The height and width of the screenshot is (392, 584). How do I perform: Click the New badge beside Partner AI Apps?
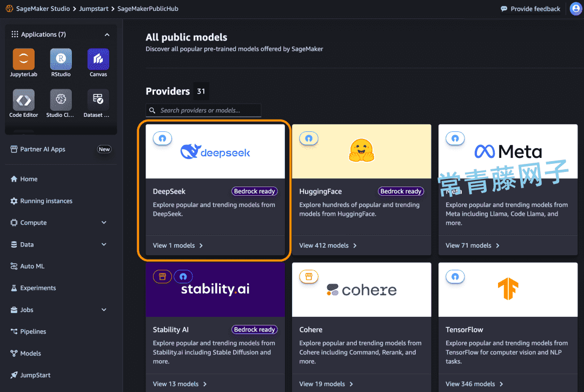(x=104, y=149)
